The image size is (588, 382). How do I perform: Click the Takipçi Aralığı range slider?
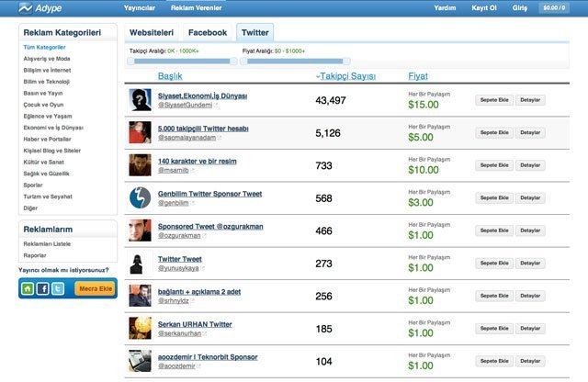pos(182,61)
